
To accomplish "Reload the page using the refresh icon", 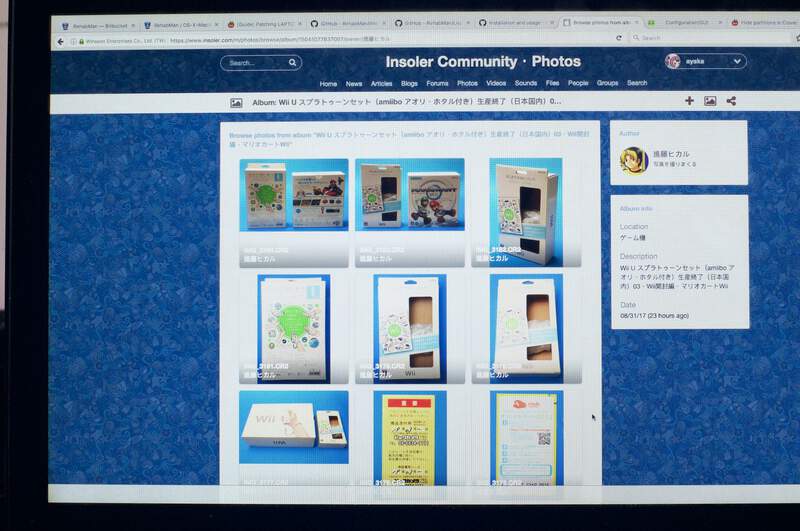I will [619, 38].
